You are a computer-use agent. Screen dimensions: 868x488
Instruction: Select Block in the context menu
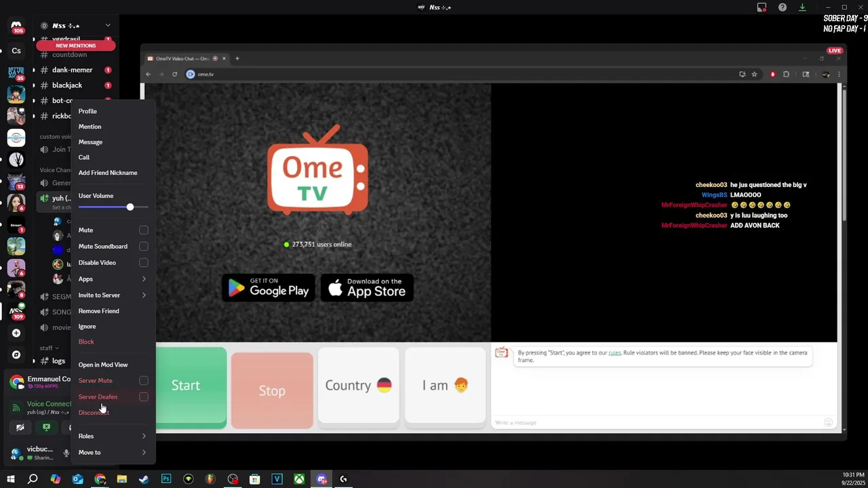[x=113, y=342]
